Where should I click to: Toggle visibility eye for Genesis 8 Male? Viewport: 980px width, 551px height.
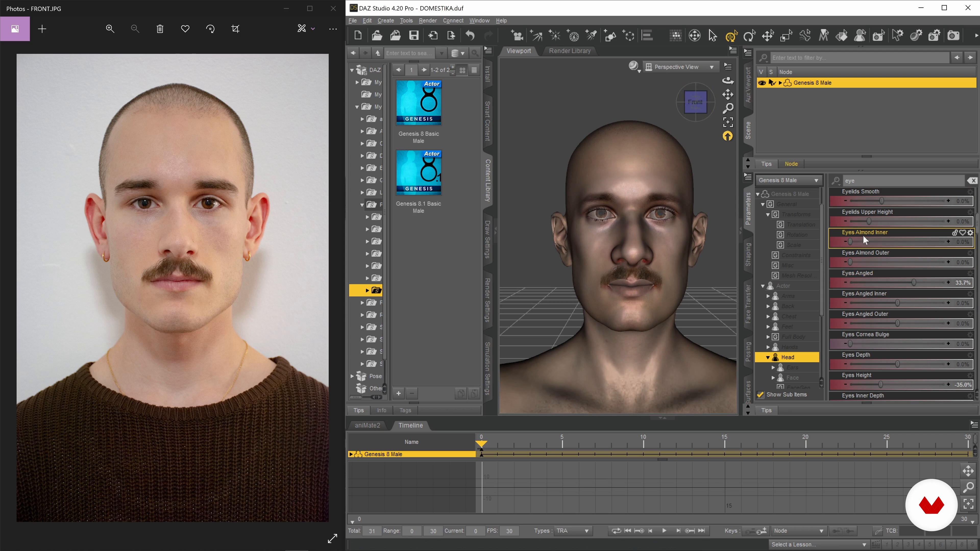pyautogui.click(x=762, y=83)
